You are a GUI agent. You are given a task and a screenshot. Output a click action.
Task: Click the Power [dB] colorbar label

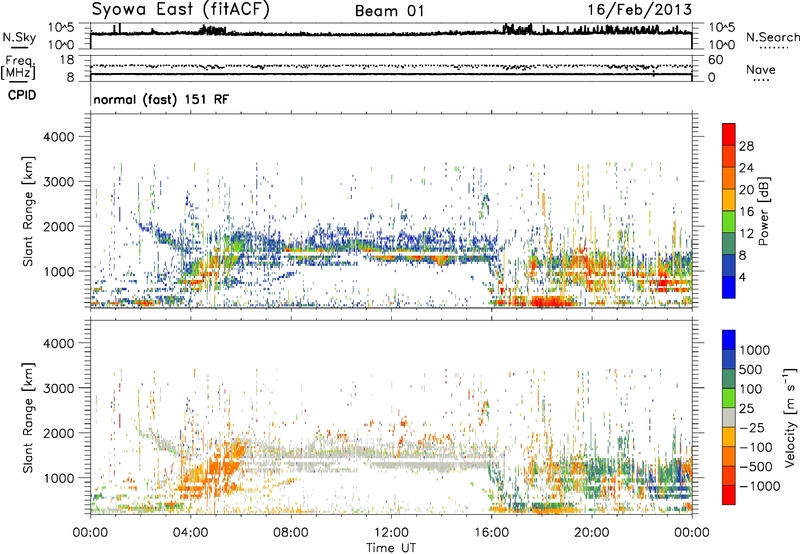coord(763,211)
